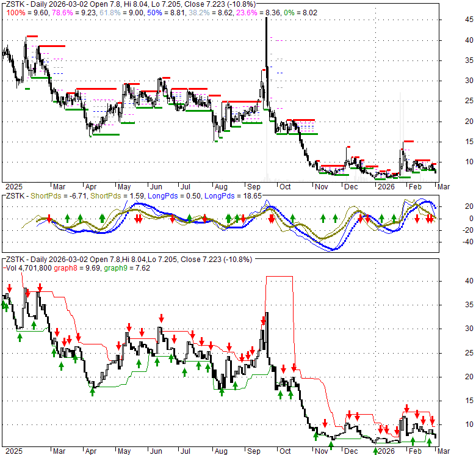Viewport: 476px width, 455px height.
Task: Select the -40 level on the oscillator axis
Action: click(x=468, y=242)
